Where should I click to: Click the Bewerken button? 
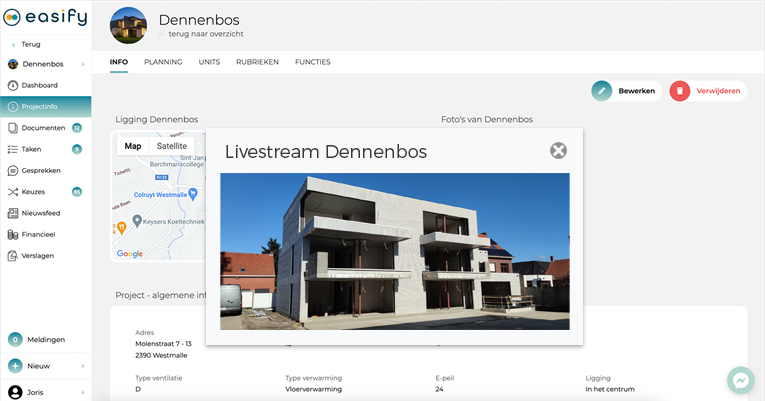pyautogui.click(x=626, y=91)
